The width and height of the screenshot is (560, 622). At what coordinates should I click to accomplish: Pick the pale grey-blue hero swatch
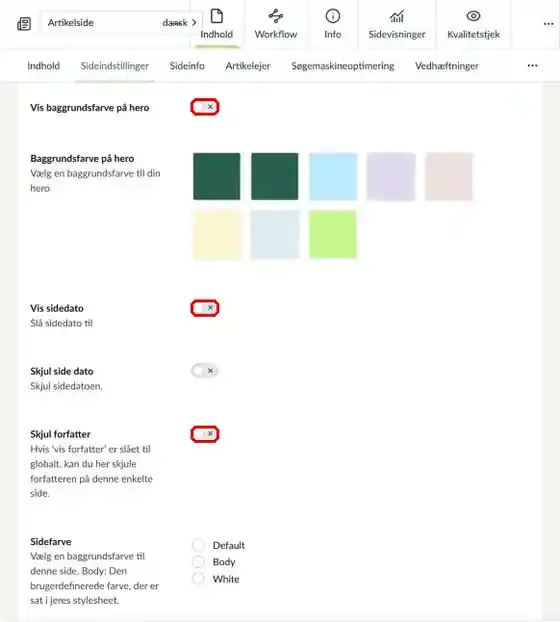274,234
